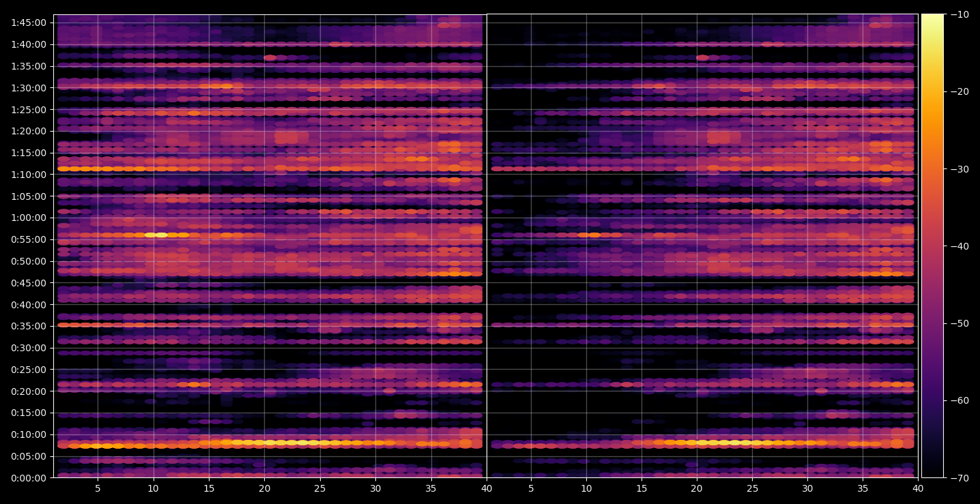This screenshot has width=980, height=504.
Task: Select the 1:15:00 tick label
Action: (x=29, y=153)
